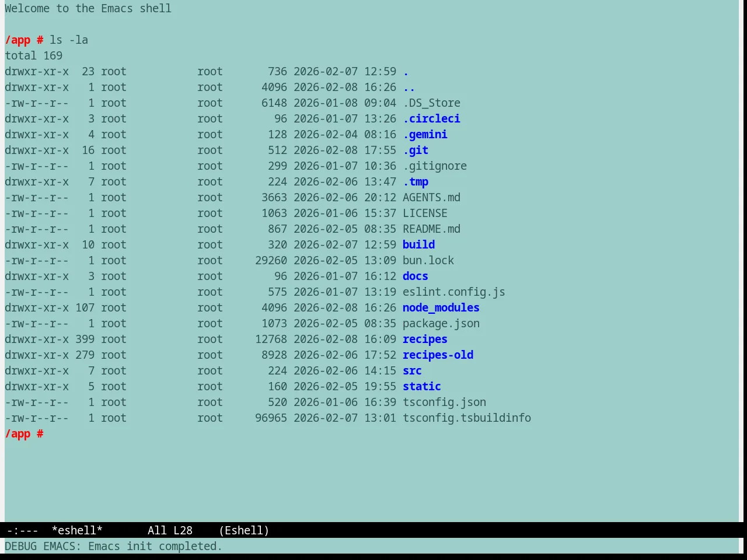Select the AGENTS.md file name

pyautogui.click(x=431, y=198)
